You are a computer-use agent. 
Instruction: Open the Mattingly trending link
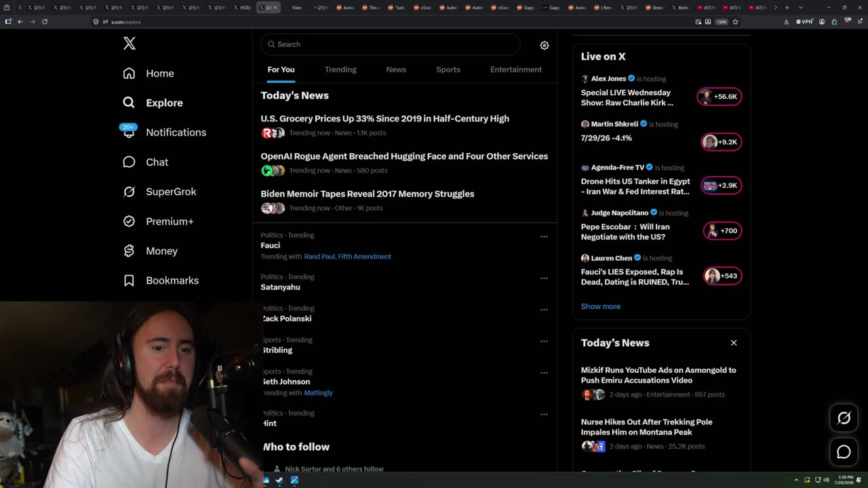(x=319, y=393)
